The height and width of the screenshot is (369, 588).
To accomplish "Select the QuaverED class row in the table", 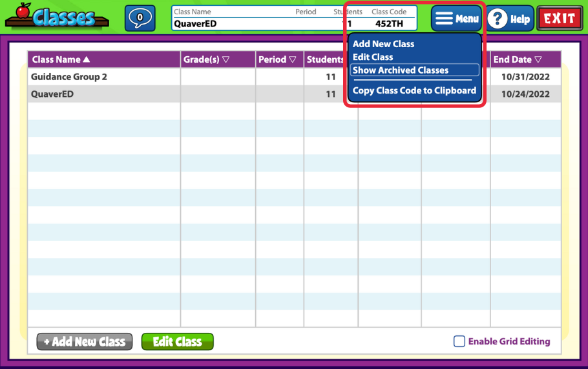I will click(295, 94).
